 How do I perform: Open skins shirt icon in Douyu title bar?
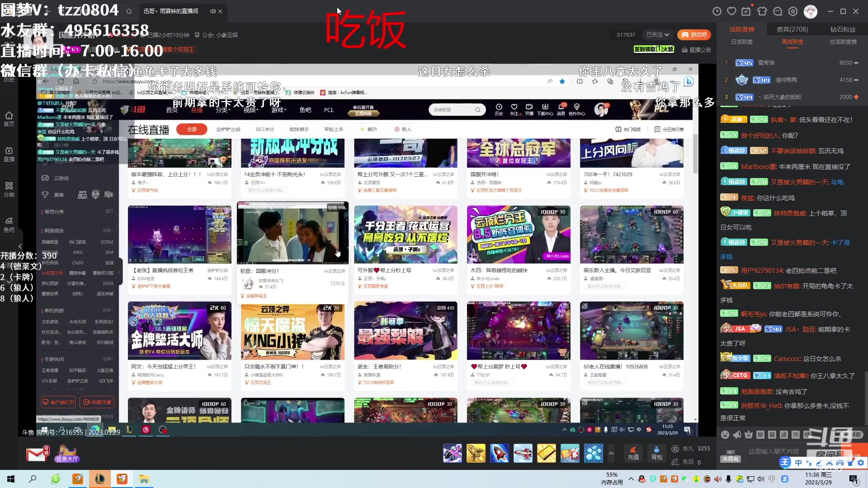[x=762, y=11]
